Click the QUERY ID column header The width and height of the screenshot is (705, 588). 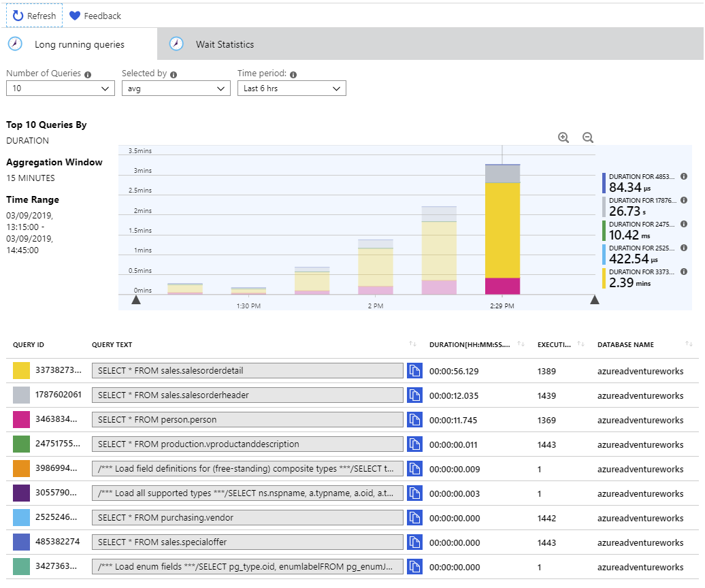click(x=29, y=345)
